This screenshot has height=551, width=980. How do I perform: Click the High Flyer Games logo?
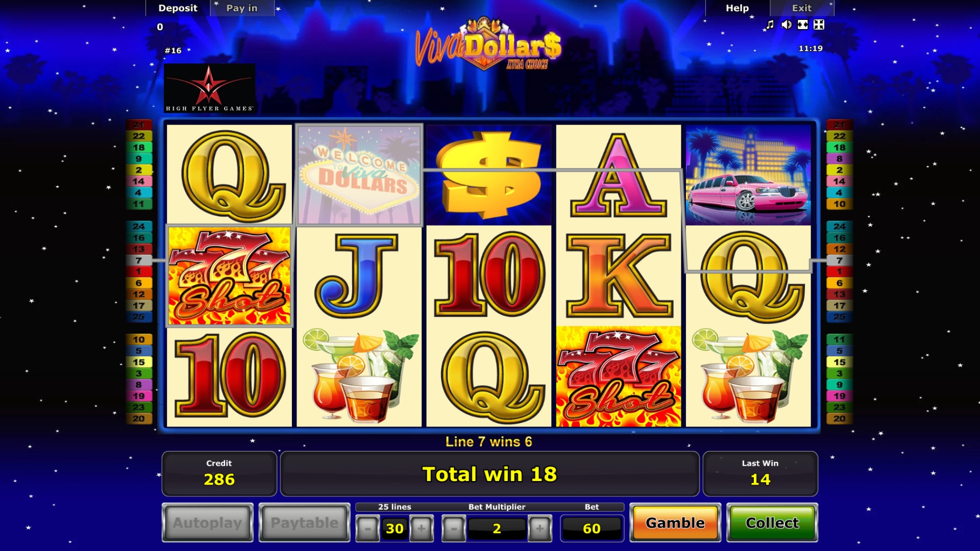click(209, 88)
